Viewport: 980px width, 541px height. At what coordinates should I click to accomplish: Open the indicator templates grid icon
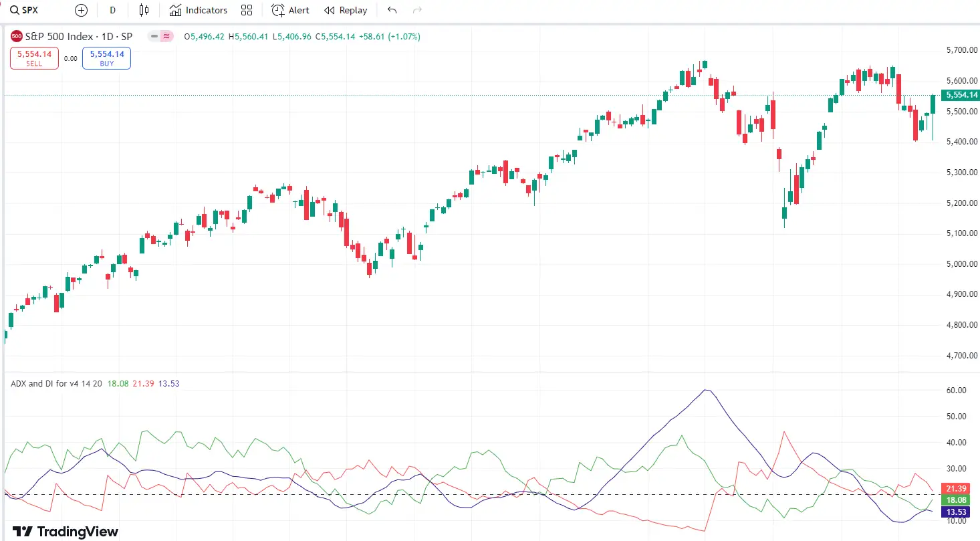[x=247, y=10]
